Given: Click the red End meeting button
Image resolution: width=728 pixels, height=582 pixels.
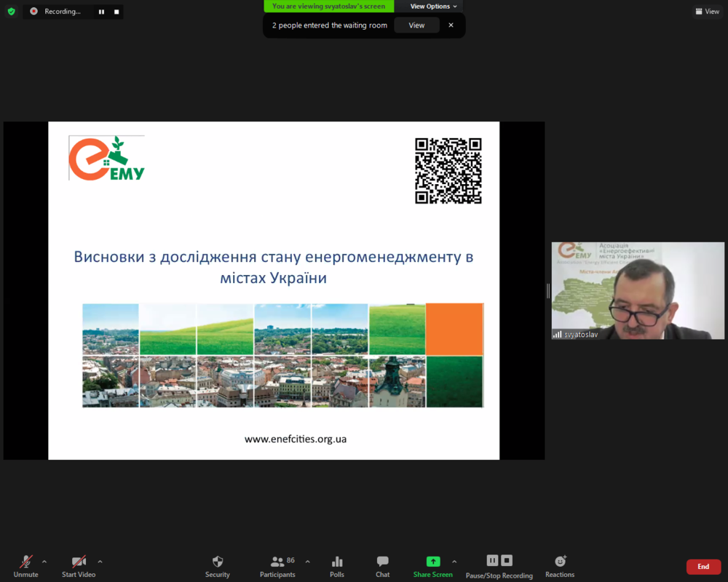Looking at the screenshot, I should pyautogui.click(x=703, y=567).
